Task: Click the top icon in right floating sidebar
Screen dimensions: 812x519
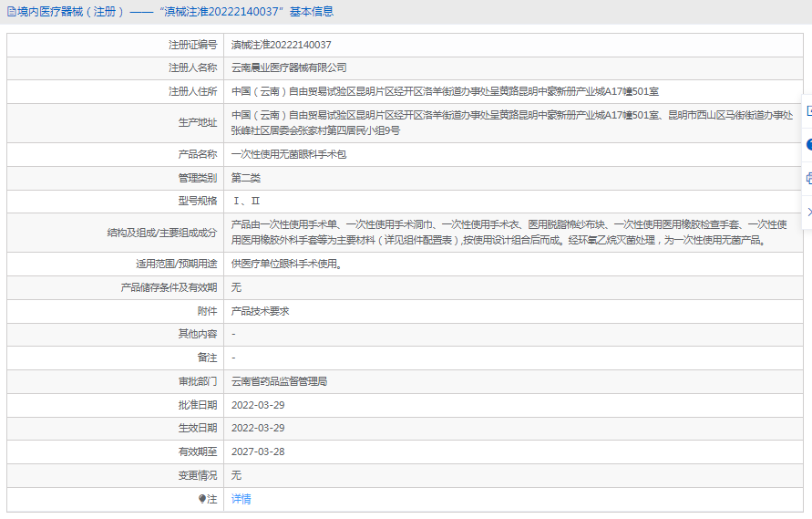Action: pyautogui.click(x=808, y=111)
